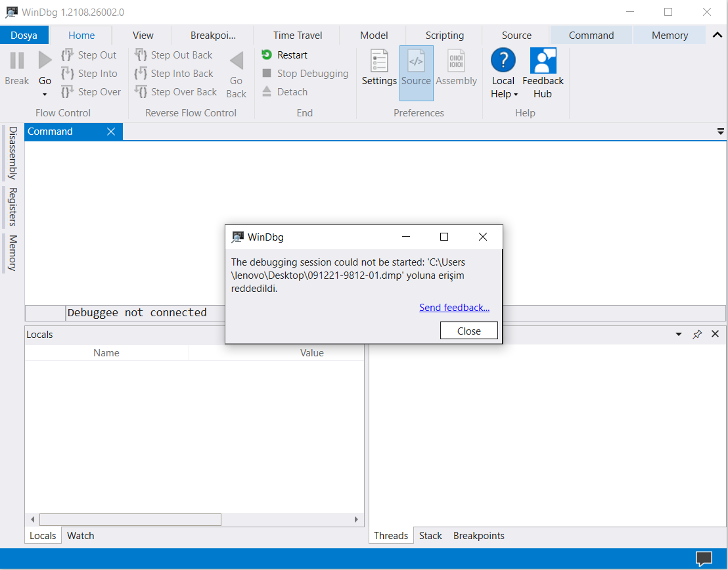The width and height of the screenshot is (728, 570).
Task: Click the feedback chat icon in status bar
Action: coord(704,558)
